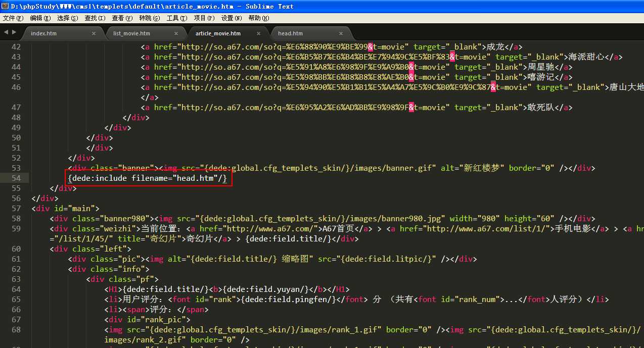644x348 pixels.
Task: Click line number 42 in the gutter
Action: pyautogui.click(x=16, y=47)
